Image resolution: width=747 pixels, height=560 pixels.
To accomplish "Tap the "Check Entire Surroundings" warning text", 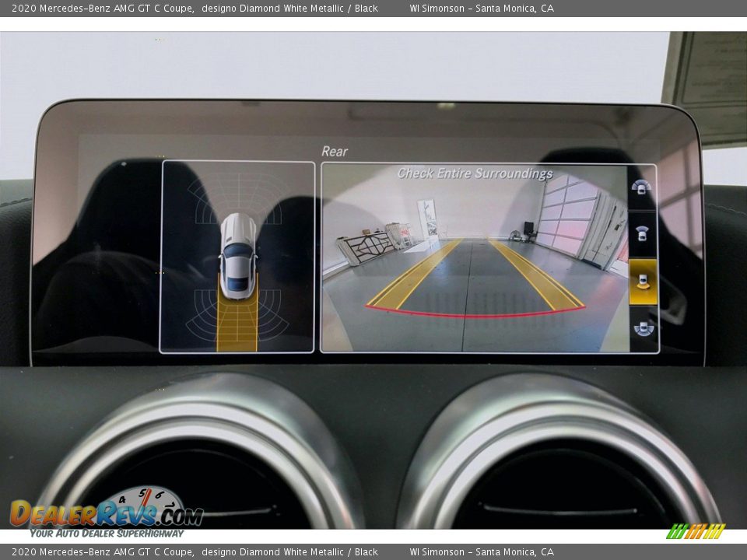I will pyautogui.click(x=475, y=173).
